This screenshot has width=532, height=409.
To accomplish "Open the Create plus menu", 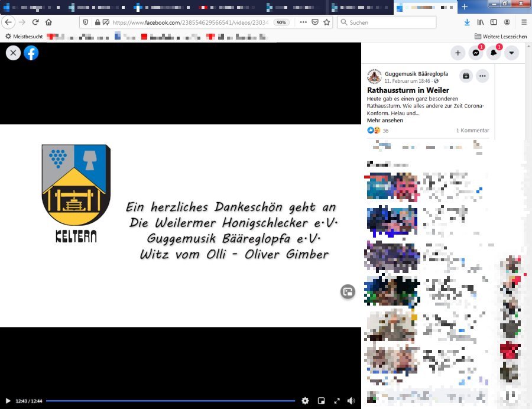I will coord(458,53).
